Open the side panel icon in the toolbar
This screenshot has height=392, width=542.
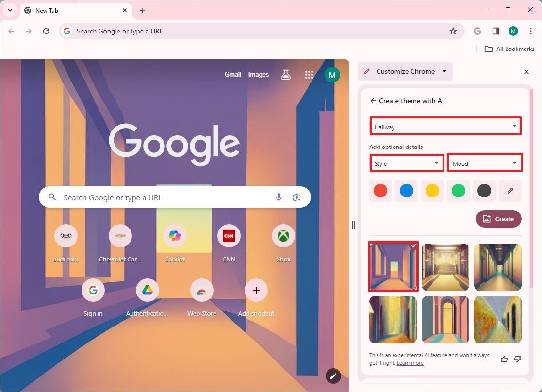(x=495, y=31)
